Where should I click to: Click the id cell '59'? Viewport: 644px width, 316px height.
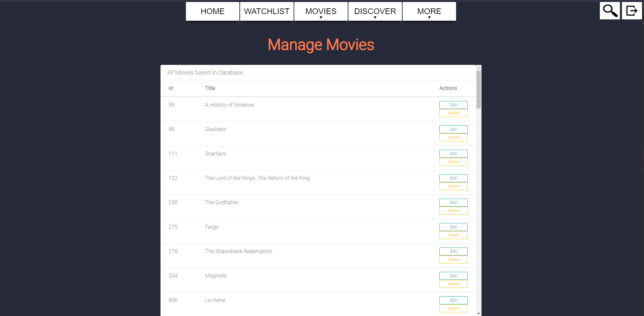pyautogui.click(x=172, y=105)
